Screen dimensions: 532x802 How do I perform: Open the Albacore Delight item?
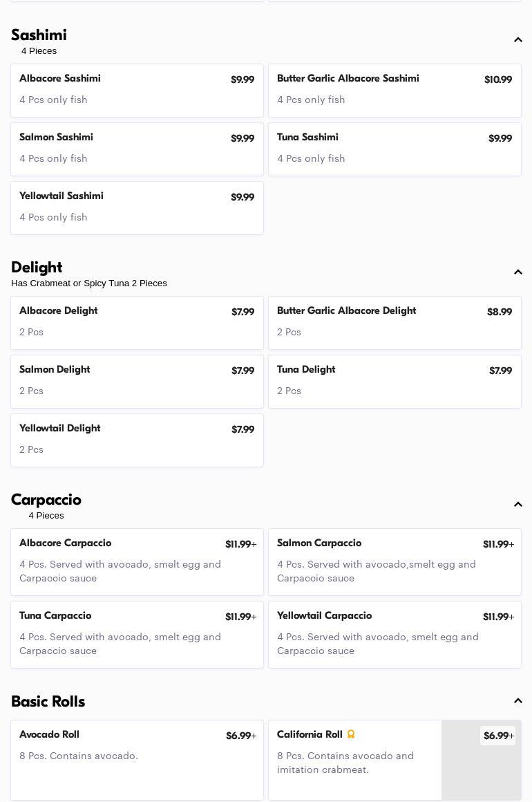(137, 323)
